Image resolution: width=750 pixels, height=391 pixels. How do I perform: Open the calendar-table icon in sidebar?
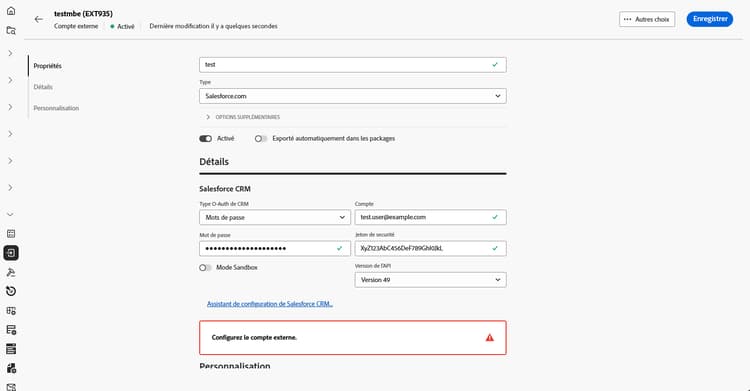point(11,234)
